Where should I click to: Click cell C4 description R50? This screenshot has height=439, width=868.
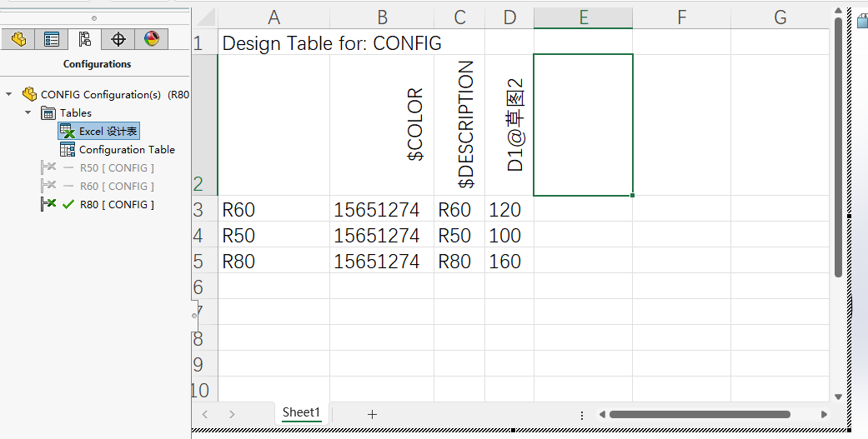[459, 235]
